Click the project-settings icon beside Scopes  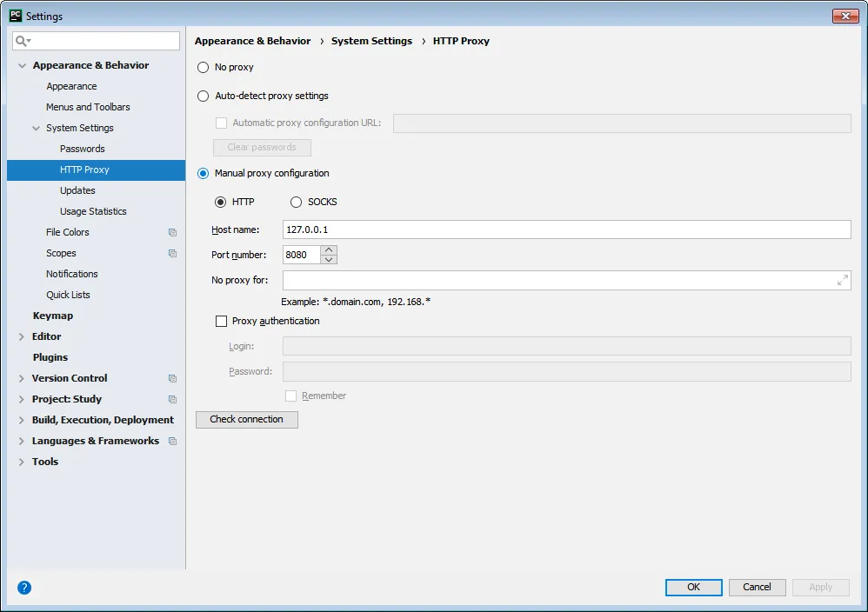(170, 253)
